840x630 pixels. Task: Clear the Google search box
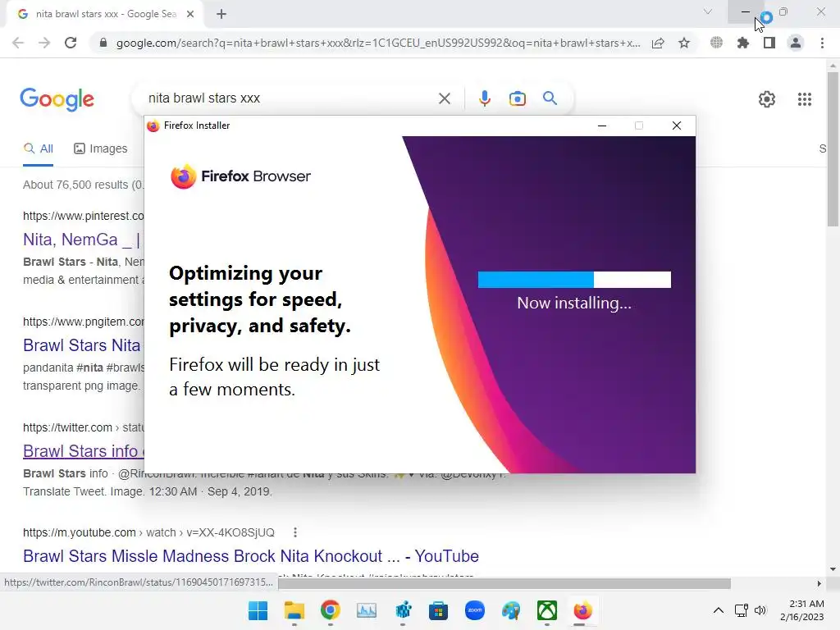tap(444, 98)
